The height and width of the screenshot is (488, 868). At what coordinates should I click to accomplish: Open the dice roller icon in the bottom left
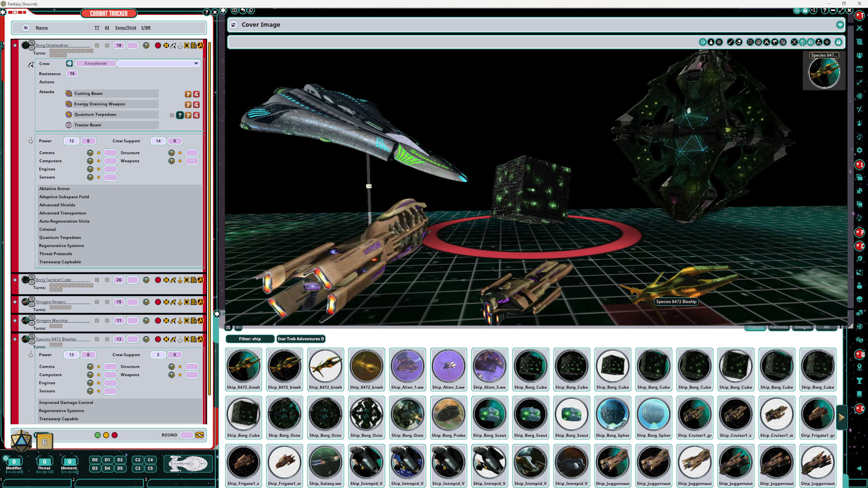pos(20,441)
